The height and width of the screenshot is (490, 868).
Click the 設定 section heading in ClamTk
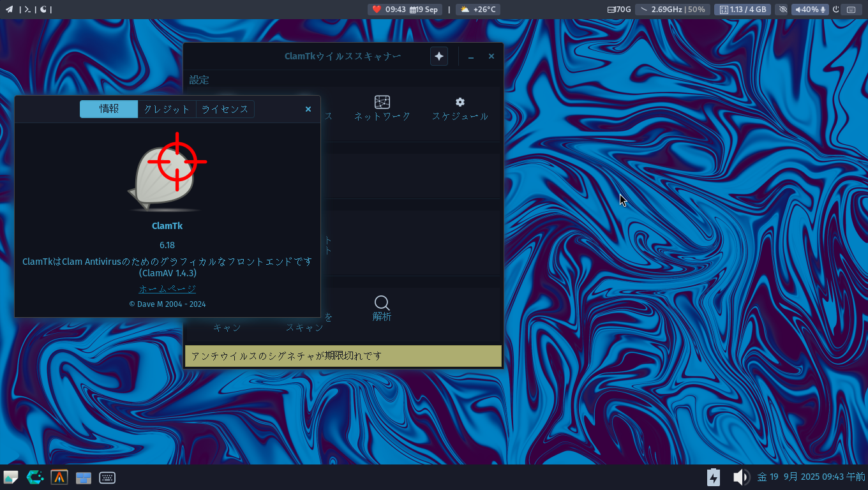click(x=199, y=80)
